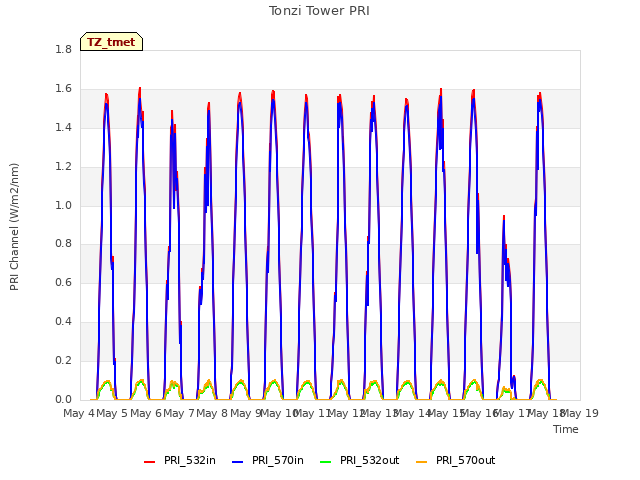This screenshot has width=640, height=480.
Task: Select the PRI_570in legend label
Action: [278, 461]
